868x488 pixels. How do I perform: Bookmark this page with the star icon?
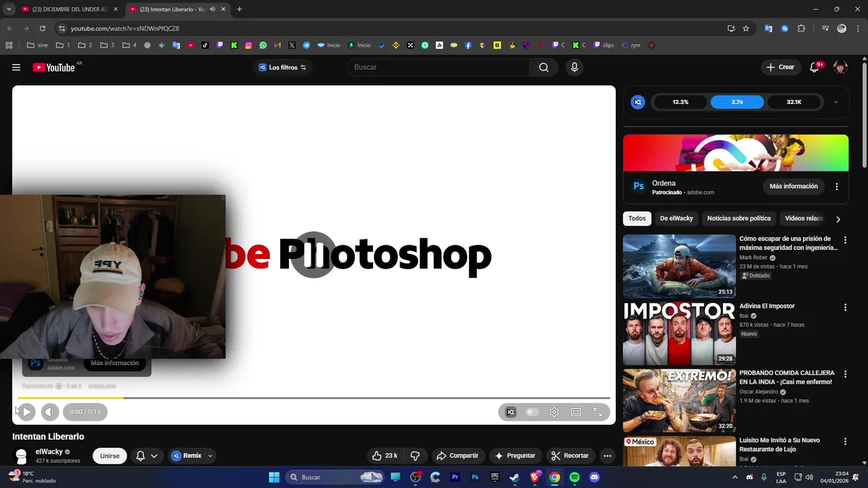[746, 28]
